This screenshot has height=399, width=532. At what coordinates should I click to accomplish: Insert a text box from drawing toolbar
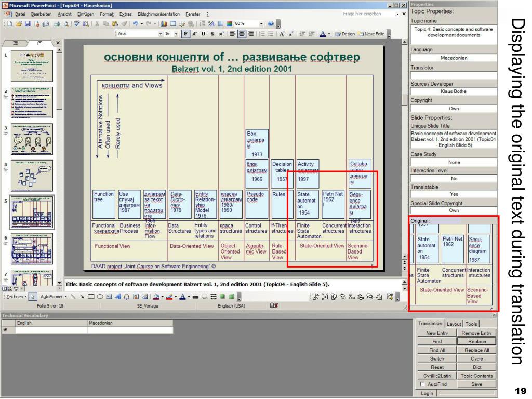pyautogui.click(x=109, y=297)
